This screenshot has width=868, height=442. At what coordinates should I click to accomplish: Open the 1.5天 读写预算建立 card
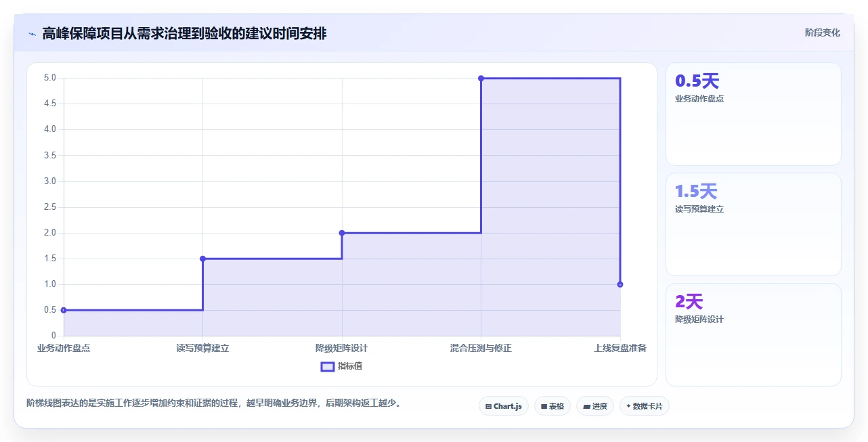click(754, 225)
